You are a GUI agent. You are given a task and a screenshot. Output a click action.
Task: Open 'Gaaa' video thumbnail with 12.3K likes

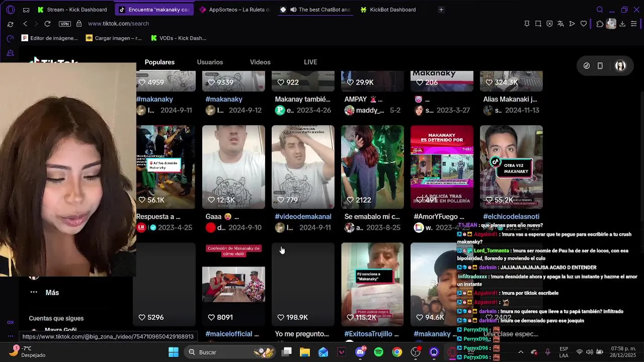233,167
